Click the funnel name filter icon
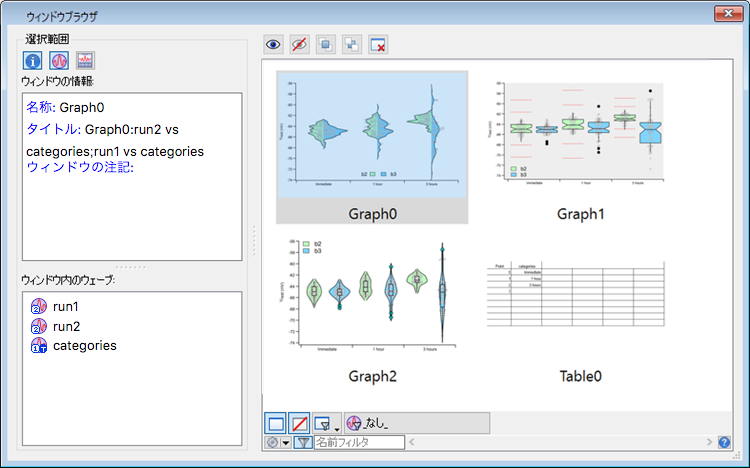The width and height of the screenshot is (750, 468). click(x=302, y=442)
